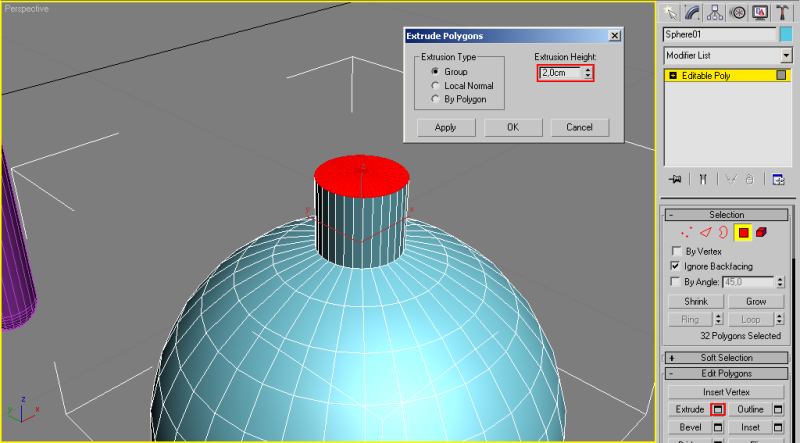Adjust spinner next to Loop

point(780,319)
